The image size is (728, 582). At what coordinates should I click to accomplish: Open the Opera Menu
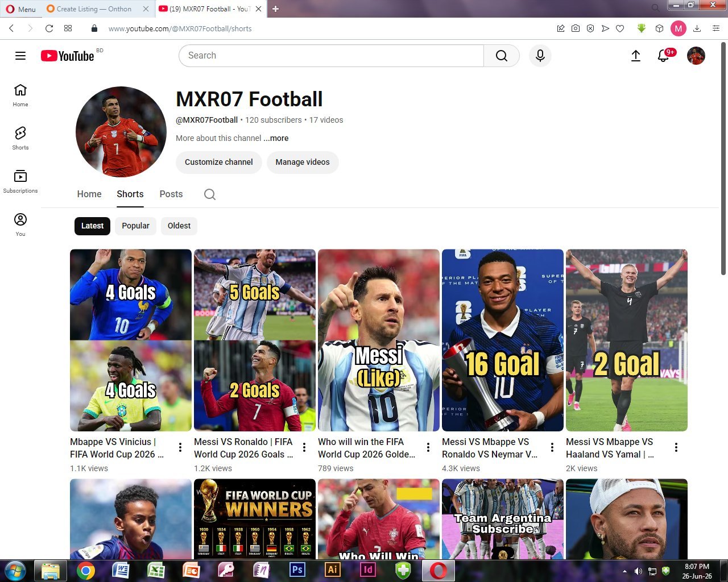[20, 9]
